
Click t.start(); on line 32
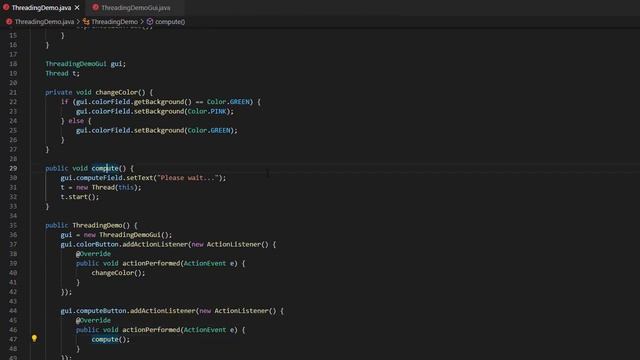(x=80, y=197)
